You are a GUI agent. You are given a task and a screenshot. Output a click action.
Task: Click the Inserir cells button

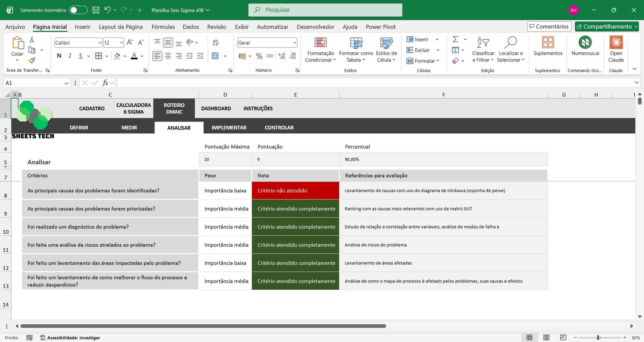[x=417, y=39]
